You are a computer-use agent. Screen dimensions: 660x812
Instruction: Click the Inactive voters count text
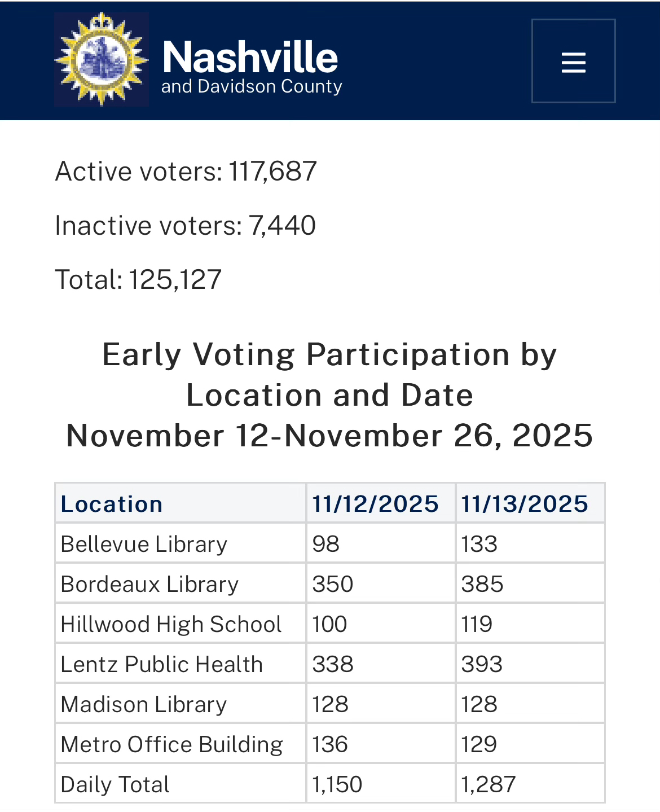tap(185, 225)
